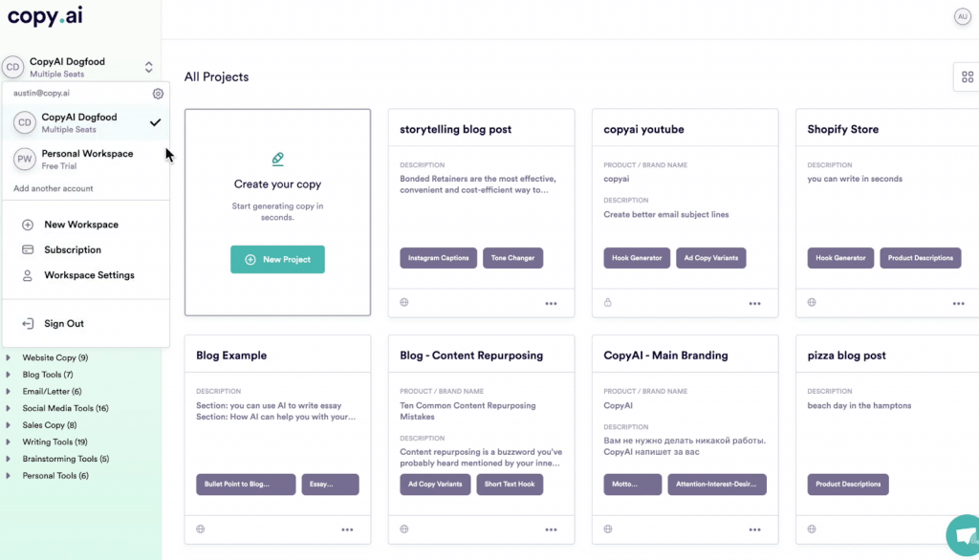Open CopyAI - Main Branding project title

665,355
